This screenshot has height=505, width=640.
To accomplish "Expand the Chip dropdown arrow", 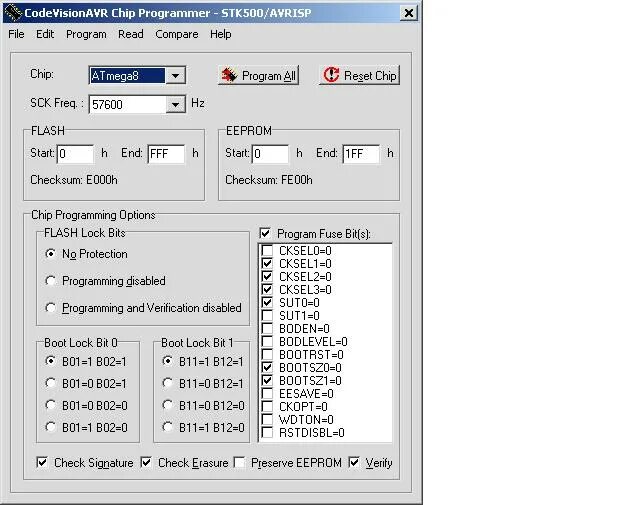I will 176,76.
